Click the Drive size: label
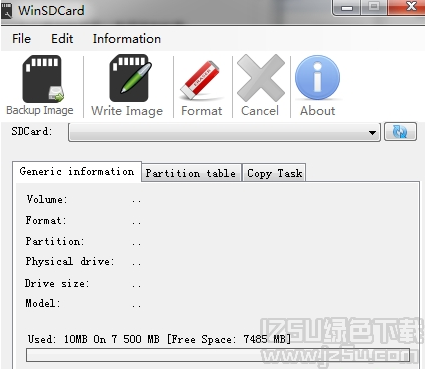Screen dimensions: 425x369 (57, 283)
